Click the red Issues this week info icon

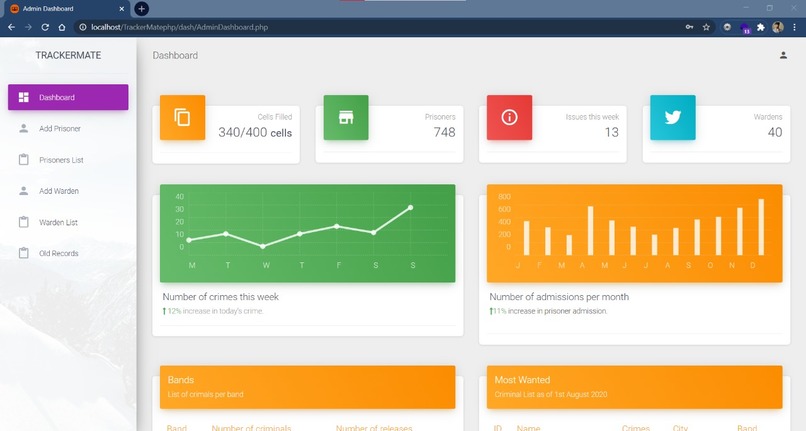coord(509,117)
